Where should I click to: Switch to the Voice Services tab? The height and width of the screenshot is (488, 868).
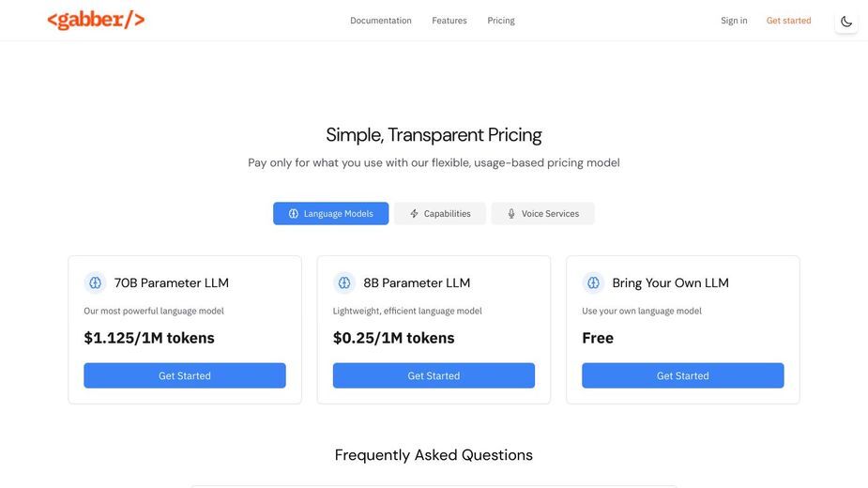[x=542, y=214]
